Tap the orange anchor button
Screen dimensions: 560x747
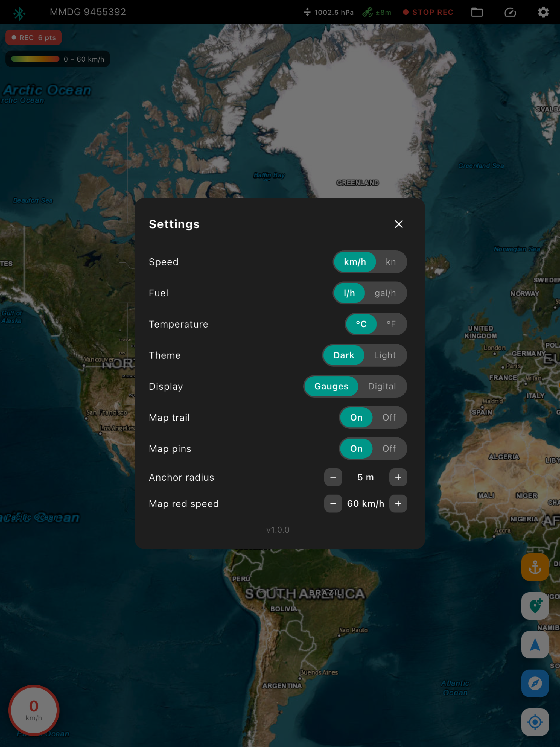point(535,567)
